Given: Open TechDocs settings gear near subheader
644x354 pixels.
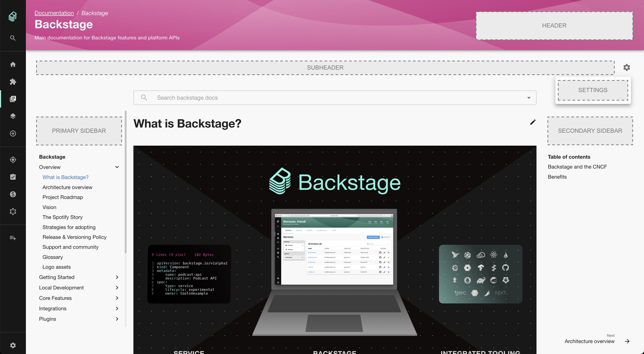Looking at the screenshot, I should (x=627, y=68).
